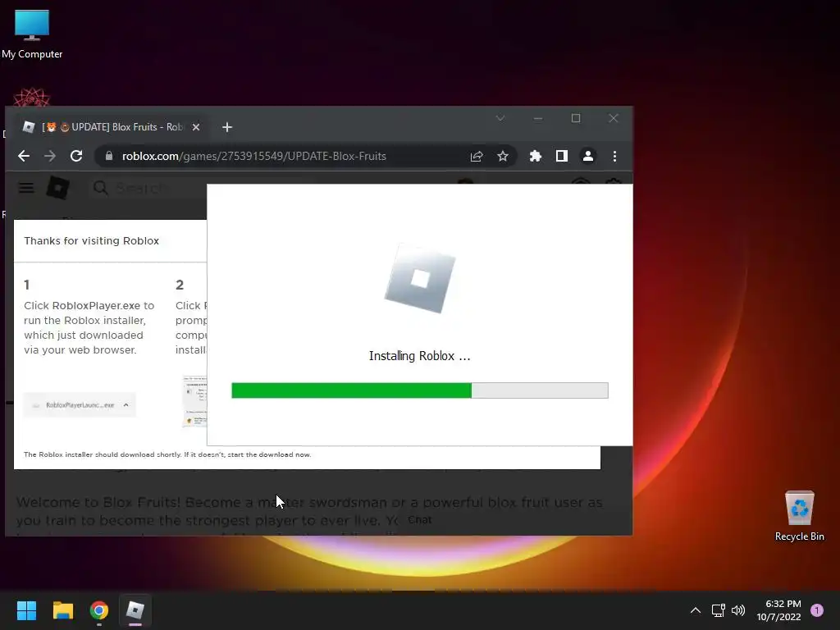Switch to Google Chrome in taskbar
This screenshot has width=840, height=630.
click(99, 610)
